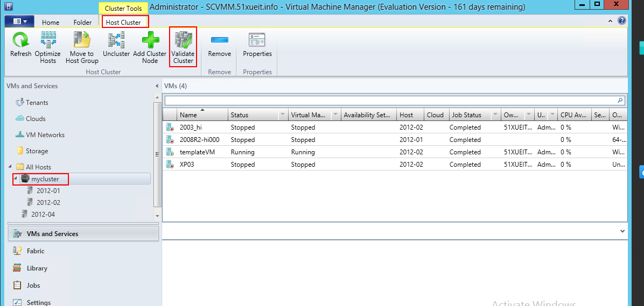Select the 2008R2-hi000 row name
This screenshot has width=644, height=306.
200,140
